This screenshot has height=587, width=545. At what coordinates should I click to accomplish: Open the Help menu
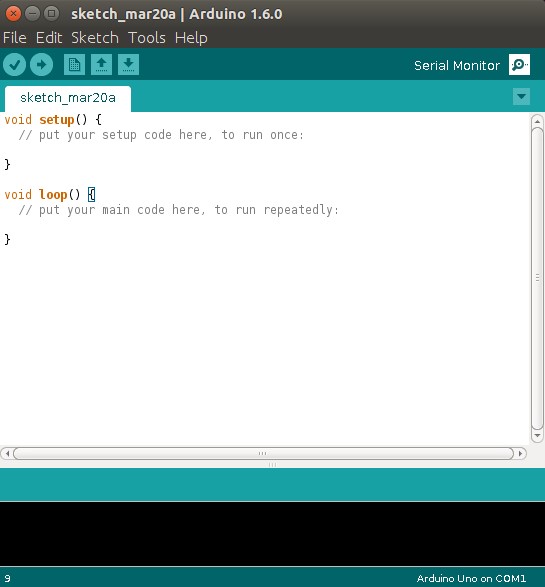[x=191, y=38]
